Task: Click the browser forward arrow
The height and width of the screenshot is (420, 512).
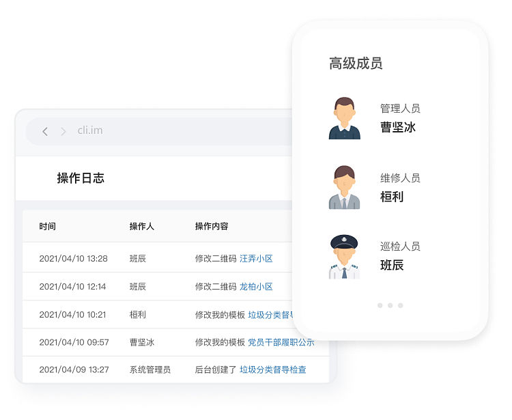Action: pyautogui.click(x=63, y=131)
